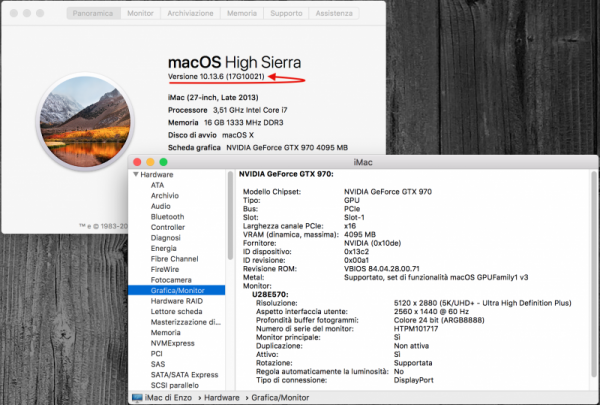Click the Scheda grafica label
Viewport: 600px width, 405px height.
click(x=194, y=148)
